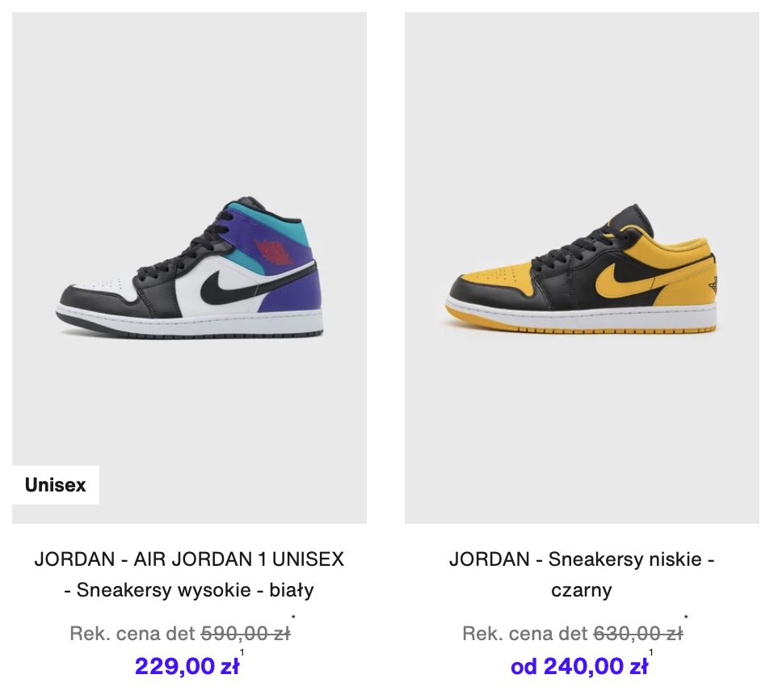
Task: Click asterisk footnote beside 630,00 zł
Action: click(686, 617)
